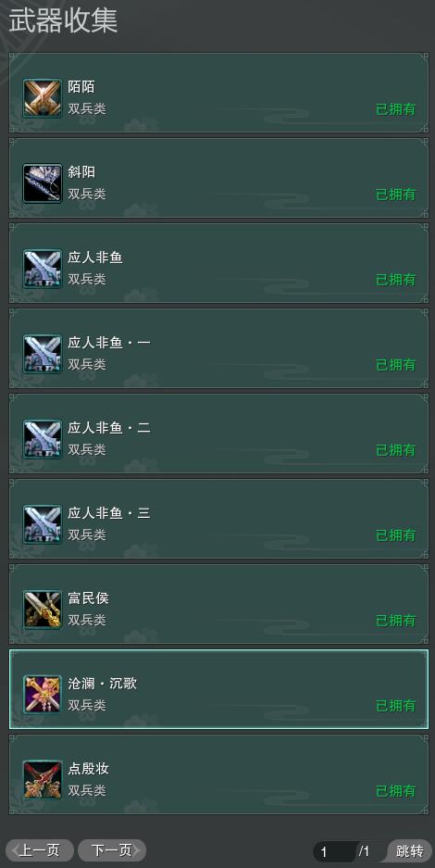The image size is (435, 868).
Task: Click the 应人非鱼 weapon icon
Action: [43, 269]
